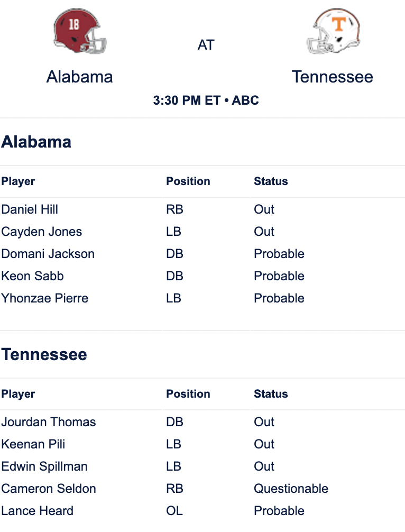Screen dimensions: 405x532
Task: Click Jourdan Thomas player name
Action: click(x=49, y=422)
